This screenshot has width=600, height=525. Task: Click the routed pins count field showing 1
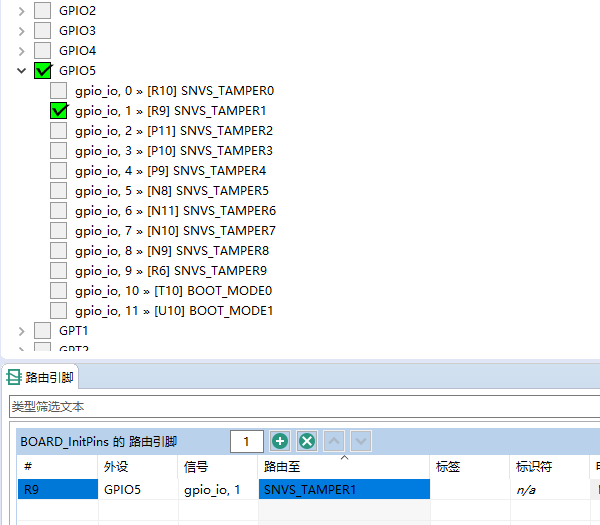click(x=246, y=441)
